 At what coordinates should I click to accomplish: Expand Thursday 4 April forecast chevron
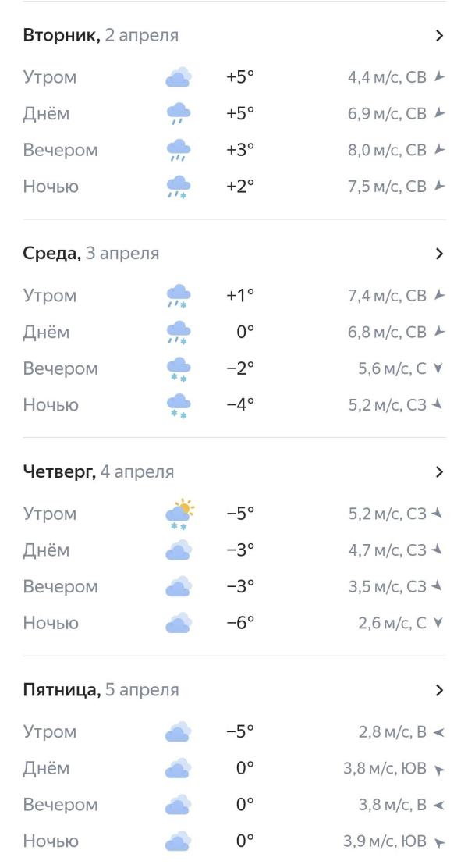(439, 471)
